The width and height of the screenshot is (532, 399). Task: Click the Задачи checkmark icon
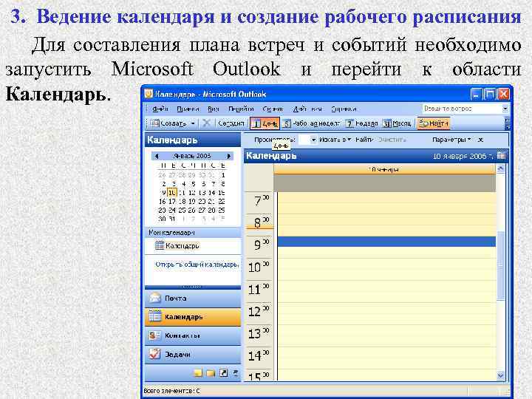[154, 354]
